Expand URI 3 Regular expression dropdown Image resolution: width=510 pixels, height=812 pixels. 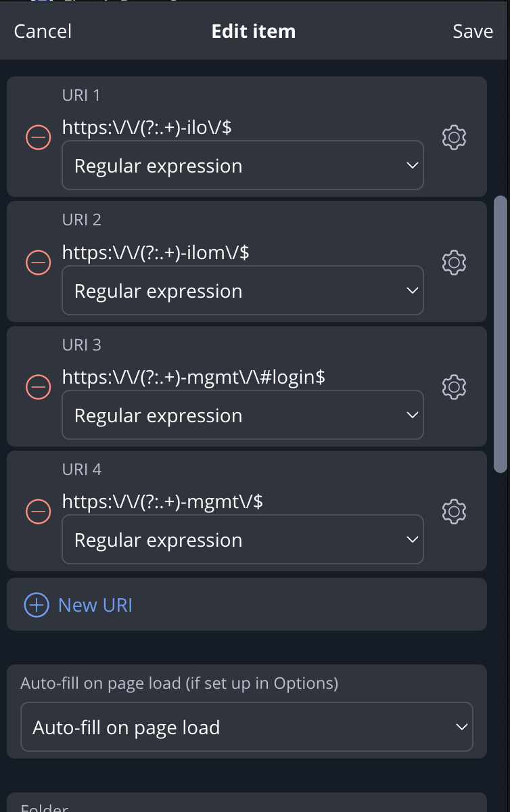tap(243, 415)
